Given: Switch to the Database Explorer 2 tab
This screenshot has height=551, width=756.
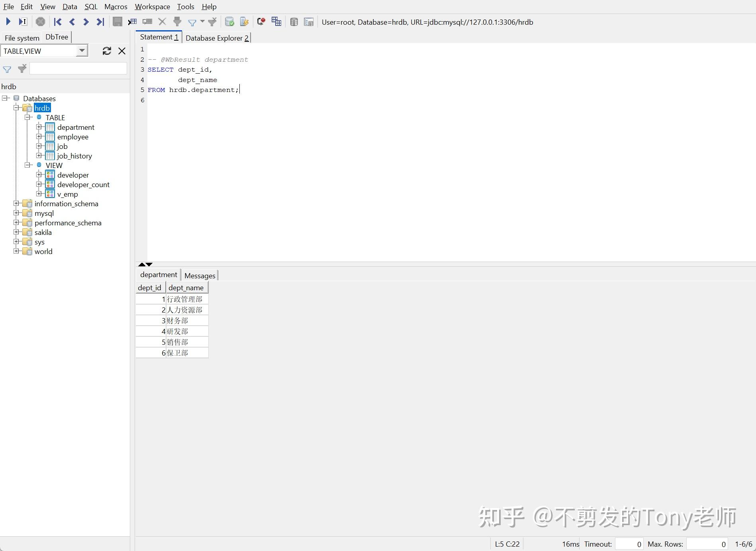Looking at the screenshot, I should [217, 38].
